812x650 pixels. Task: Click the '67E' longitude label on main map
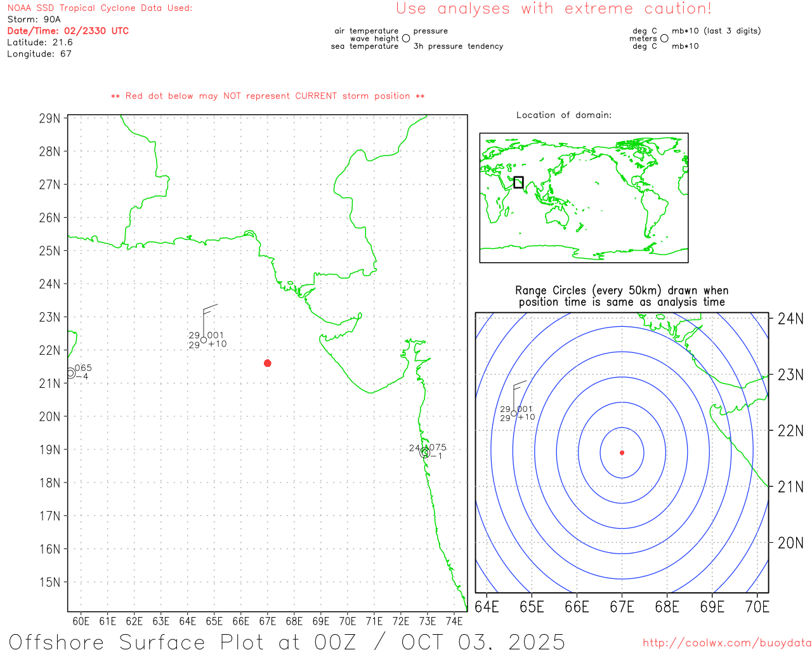pos(268,621)
